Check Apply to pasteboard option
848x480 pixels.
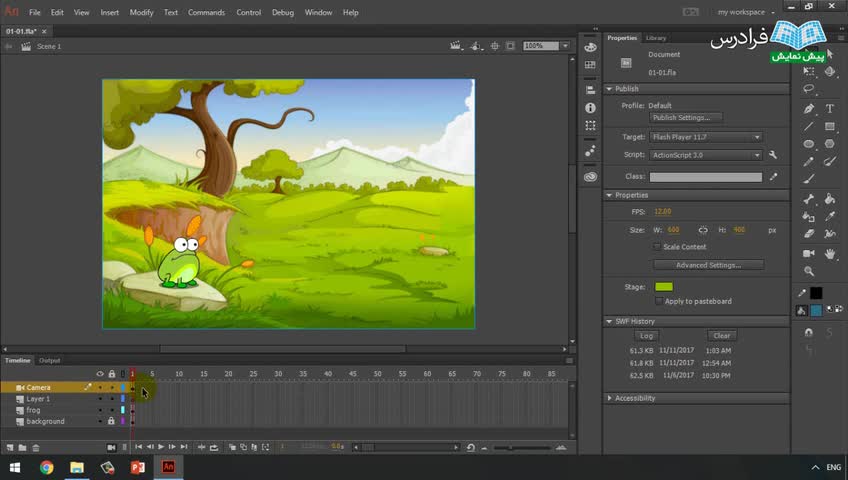coord(659,301)
